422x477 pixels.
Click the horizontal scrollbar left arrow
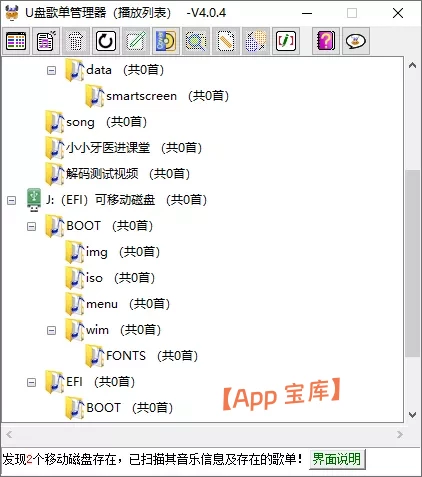tap(9, 435)
